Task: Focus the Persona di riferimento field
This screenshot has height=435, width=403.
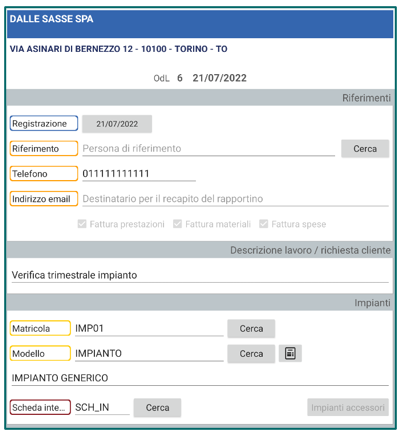Action: point(208,149)
